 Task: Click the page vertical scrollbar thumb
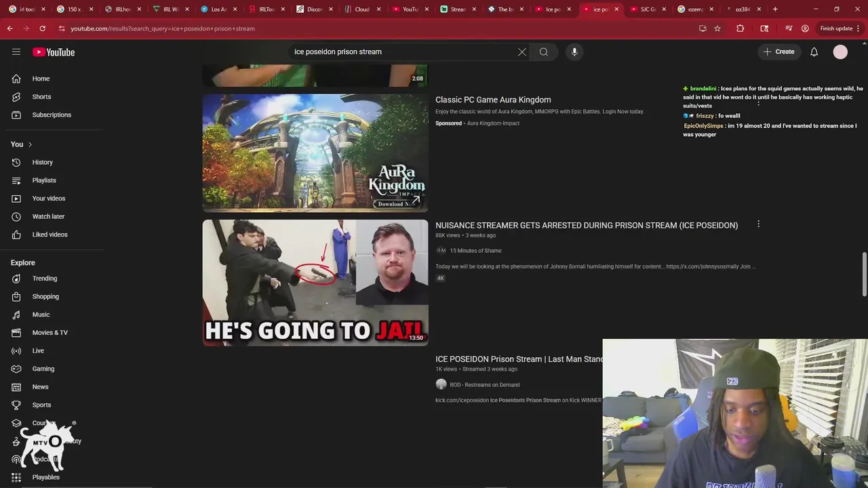pos(864,274)
